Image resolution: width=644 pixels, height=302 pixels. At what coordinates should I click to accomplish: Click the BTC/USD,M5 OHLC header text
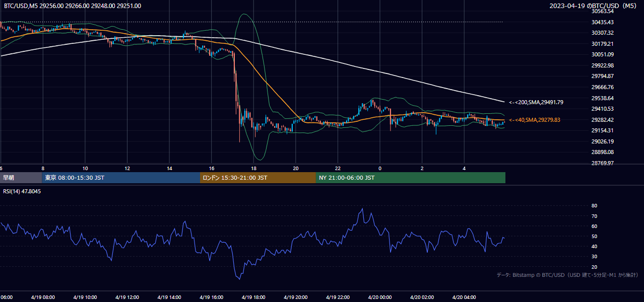pyautogui.click(x=73, y=6)
